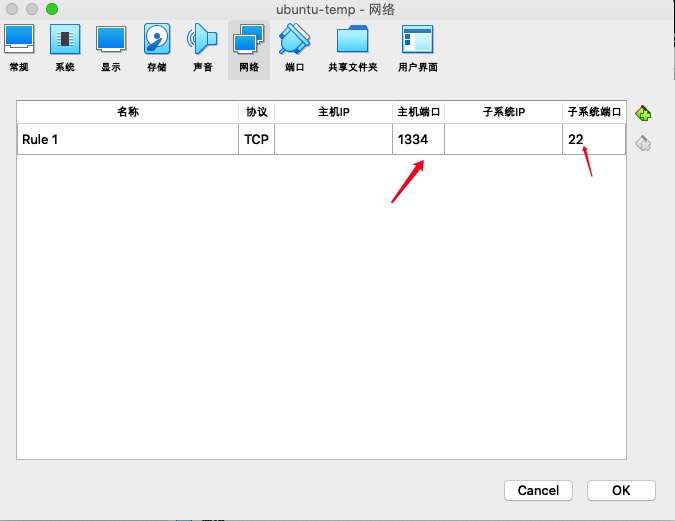This screenshot has width=675, height=521.
Task: Open the 系统 system settings icon
Action: tap(64, 48)
